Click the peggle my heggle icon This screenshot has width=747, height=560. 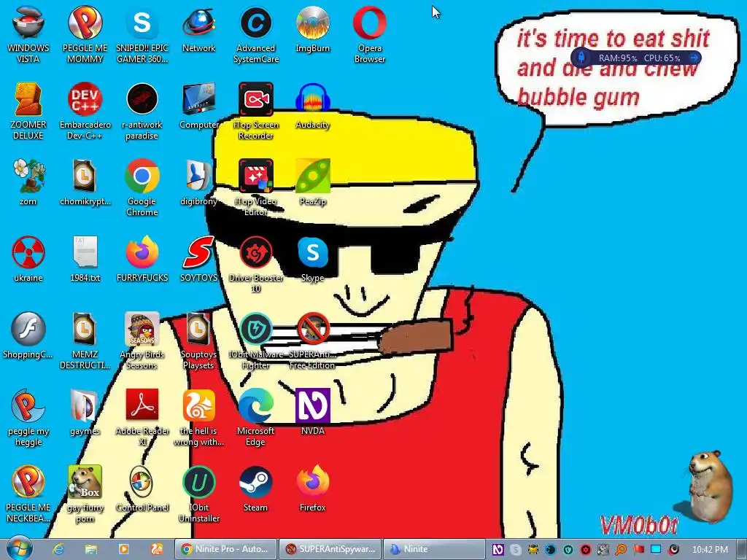[28, 417]
